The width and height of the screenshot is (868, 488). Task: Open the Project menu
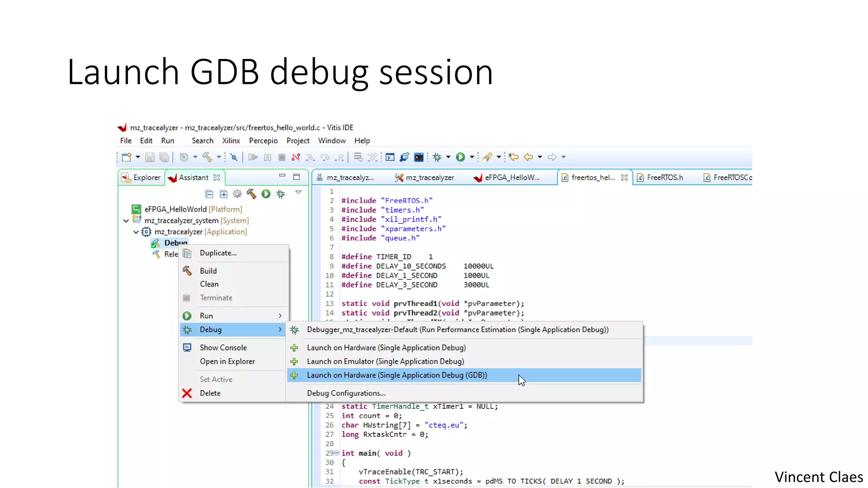[298, 141]
